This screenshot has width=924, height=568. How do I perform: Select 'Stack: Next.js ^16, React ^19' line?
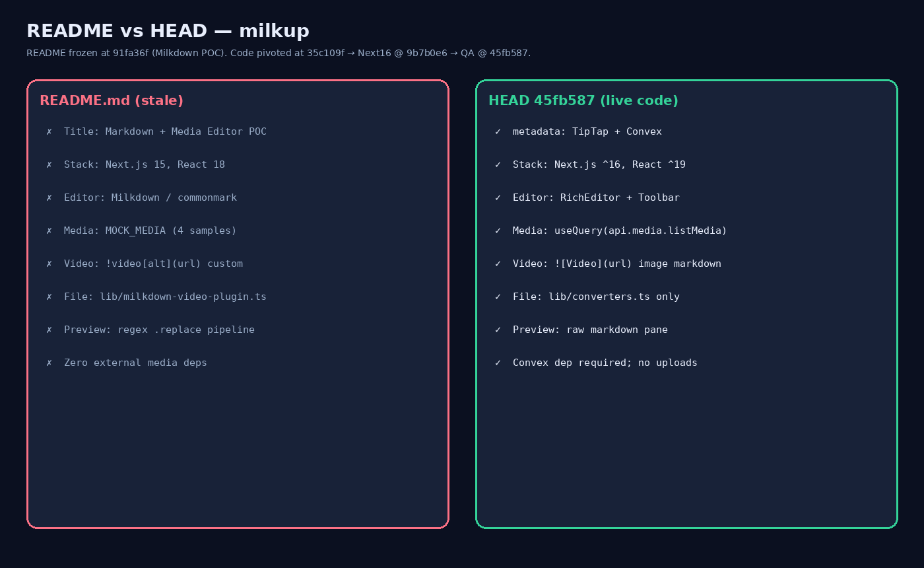point(599,164)
